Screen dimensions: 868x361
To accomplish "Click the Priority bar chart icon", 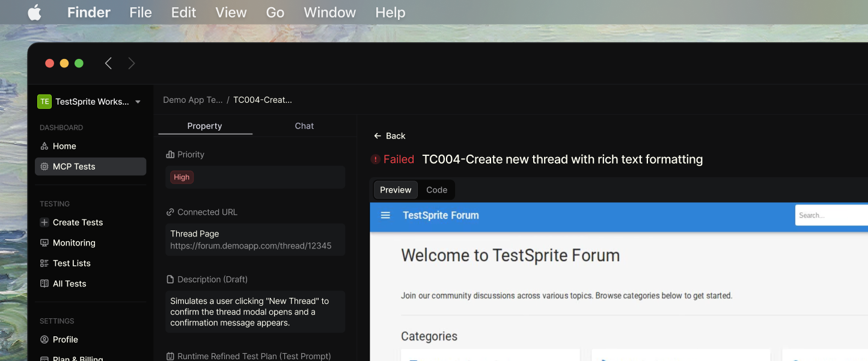I will (170, 155).
